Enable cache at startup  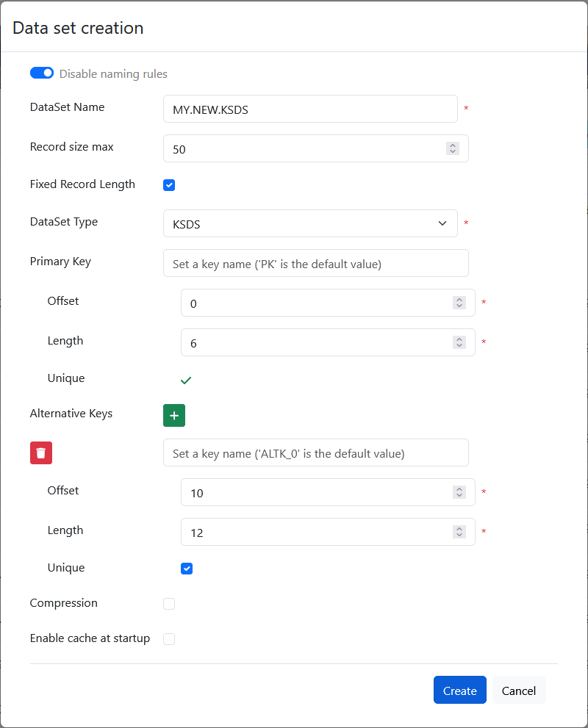click(169, 639)
